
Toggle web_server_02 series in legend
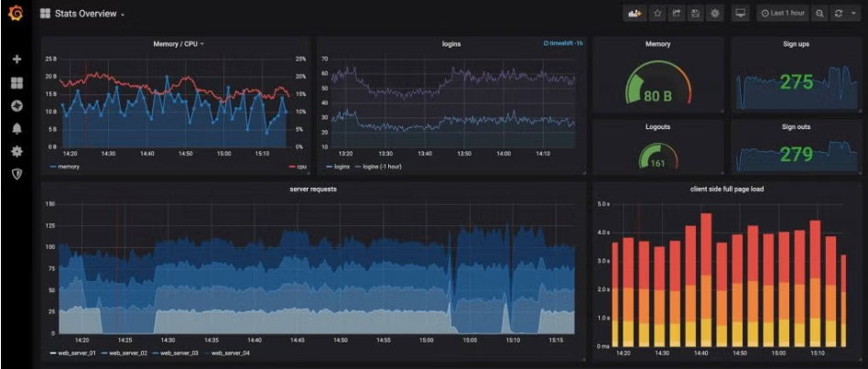[x=129, y=353]
